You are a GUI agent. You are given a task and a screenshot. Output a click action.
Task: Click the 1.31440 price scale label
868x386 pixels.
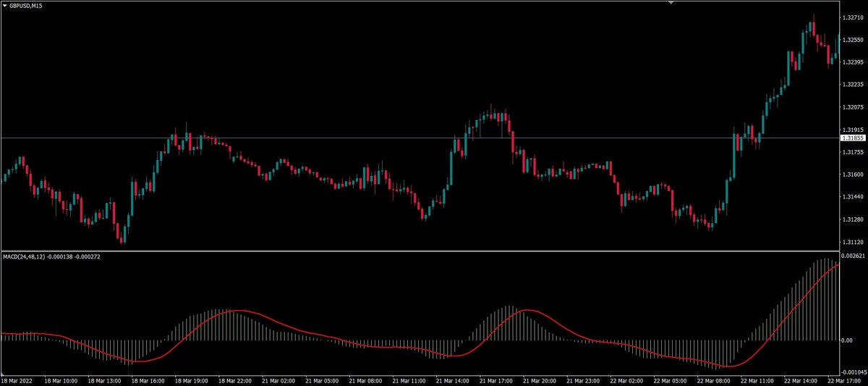coord(852,197)
